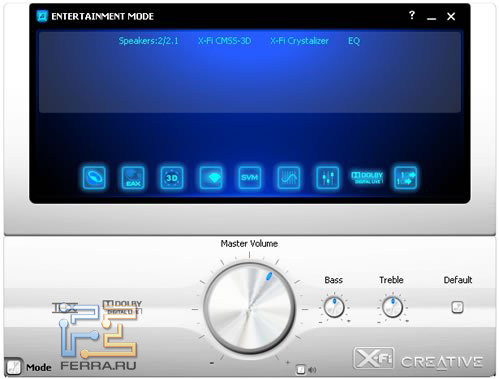This screenshot has height=379, width=499.
Task: Open the graphic equalizer icon
Action: (x=289, y=177)
